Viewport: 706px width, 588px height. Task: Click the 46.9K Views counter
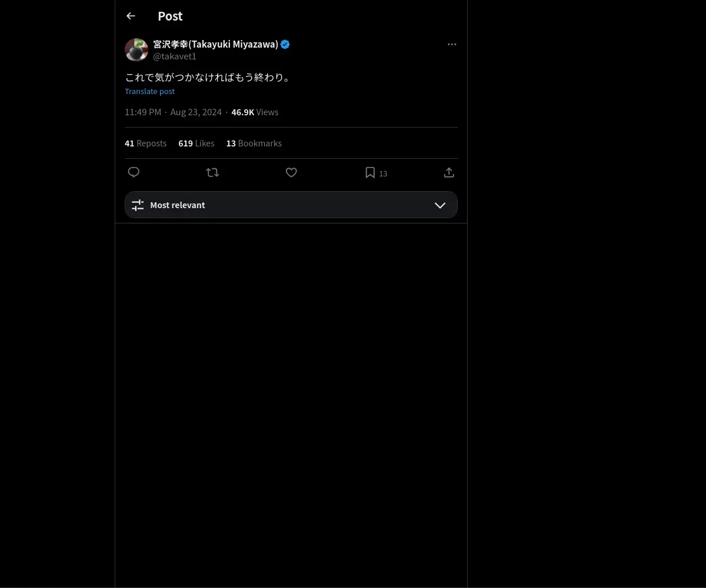pyautogui.click(x=255, y=112)
